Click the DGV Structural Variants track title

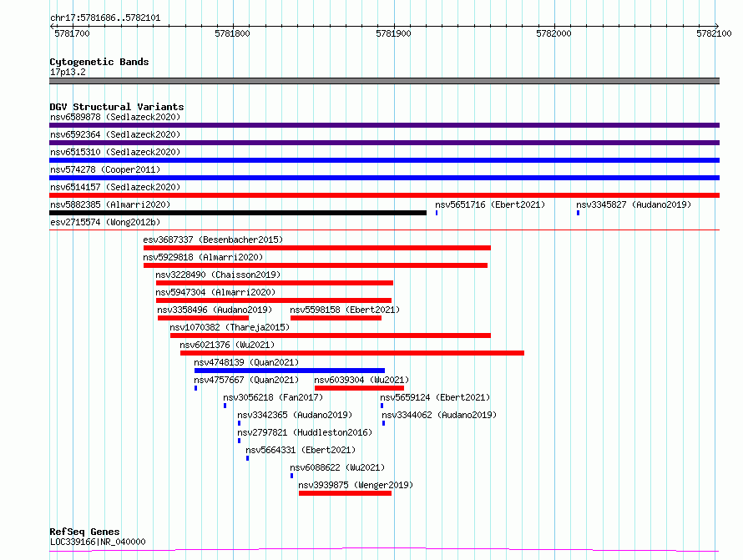tap(117, 107)
